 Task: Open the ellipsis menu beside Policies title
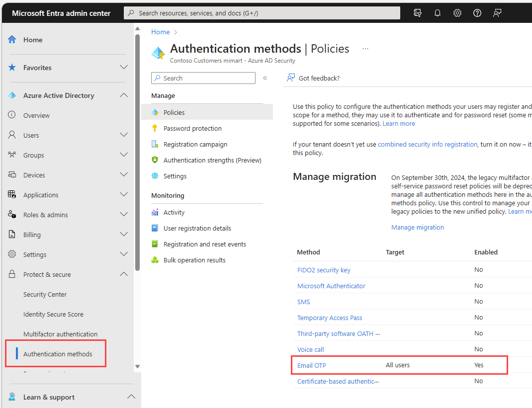pyautogui.click(x=365, y=49)
